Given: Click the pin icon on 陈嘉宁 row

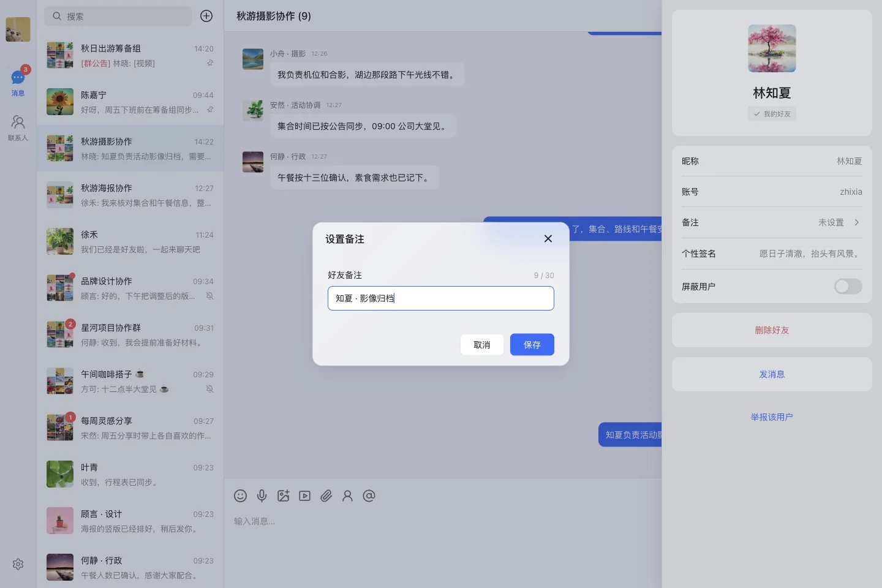Looking at the screenshot, I should (x=209, y=110).
